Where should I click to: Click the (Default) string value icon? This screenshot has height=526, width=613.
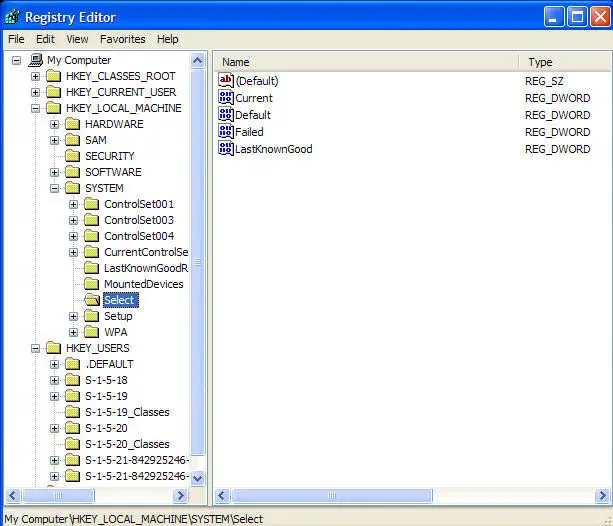226,81
